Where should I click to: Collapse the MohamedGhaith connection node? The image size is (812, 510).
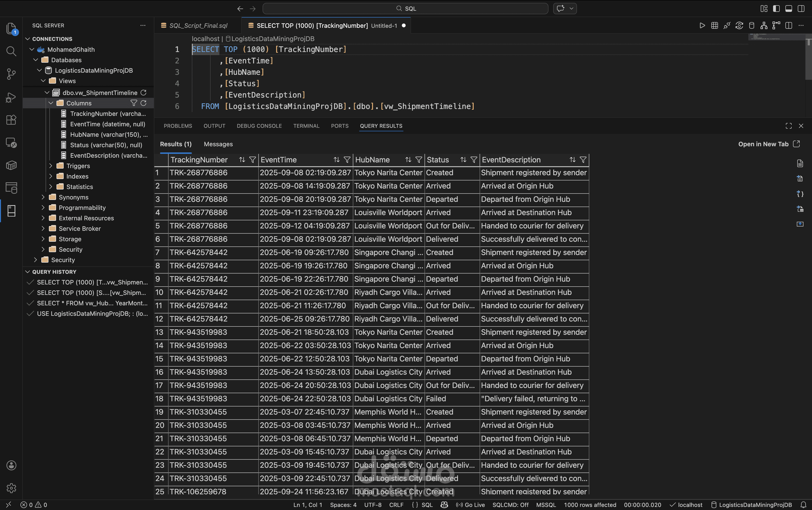click(x=32, y=50)
